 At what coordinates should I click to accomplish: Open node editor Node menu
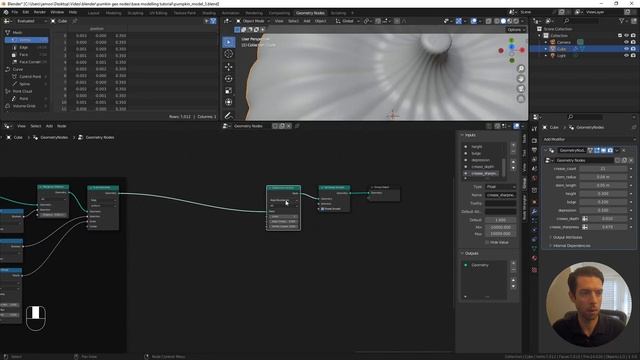[x=62, y=126]
